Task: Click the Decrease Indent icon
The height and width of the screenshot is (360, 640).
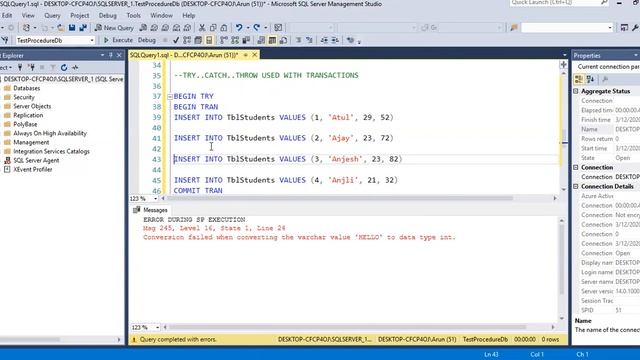Action: 324,40
